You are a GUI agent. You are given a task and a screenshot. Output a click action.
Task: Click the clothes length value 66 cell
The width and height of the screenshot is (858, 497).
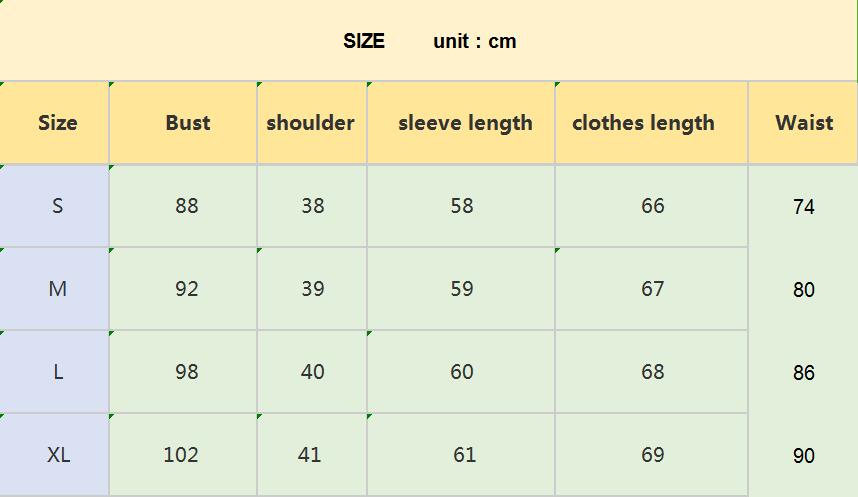652,206
